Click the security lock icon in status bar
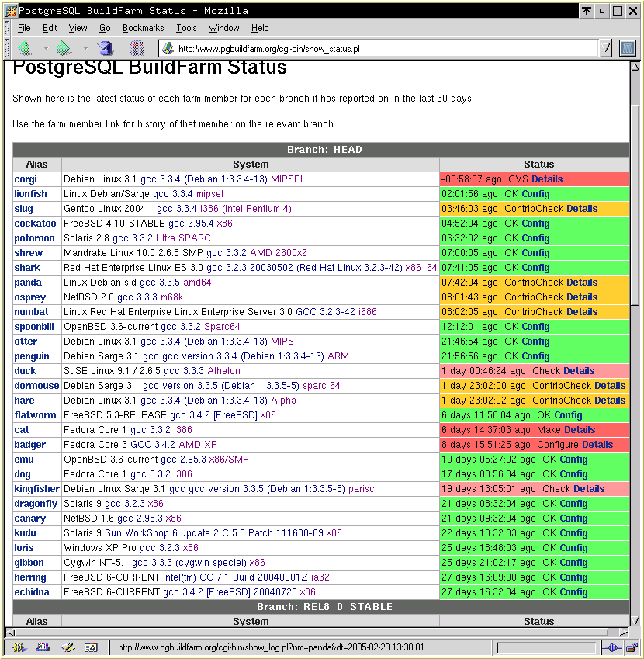 click(632, 647)
